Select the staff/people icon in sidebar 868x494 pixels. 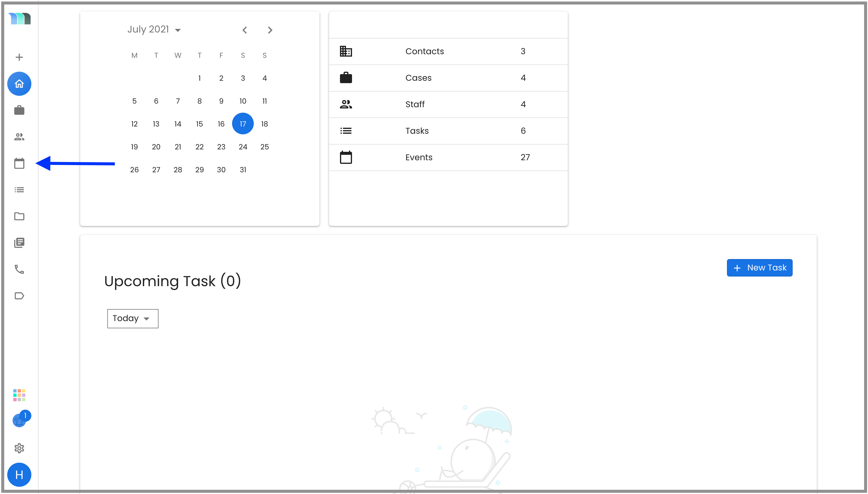coord(19,136)
